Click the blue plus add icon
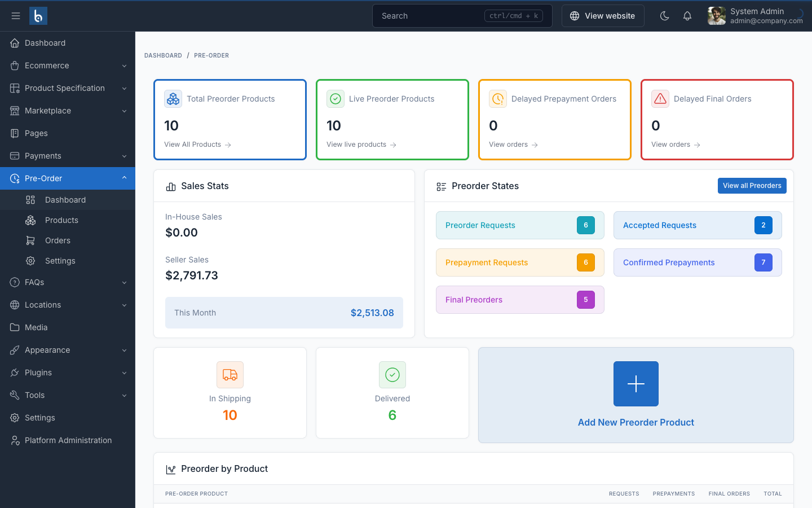Image resolution: width=812 pixels, height=508 pixels. 636,384
